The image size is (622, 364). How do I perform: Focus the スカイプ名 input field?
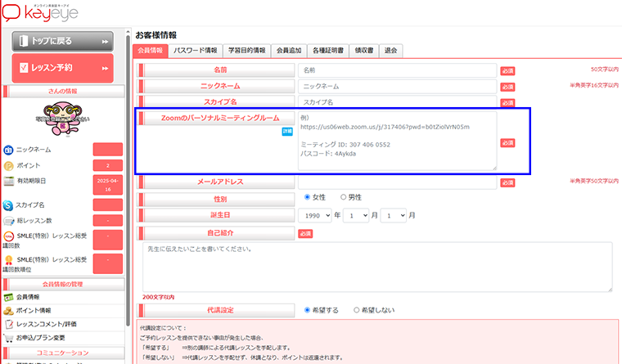(x=398, y=102)
